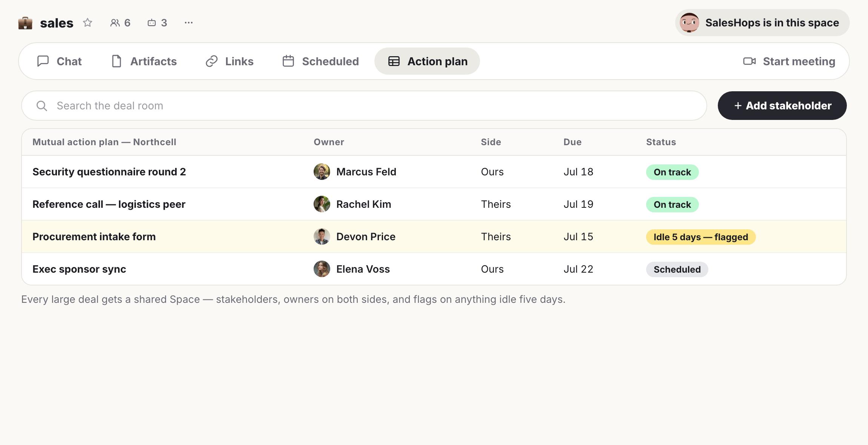Click Theirs side in Rachel Kim's row
This screenshot has height=445, width=868.
pos(496,204)
